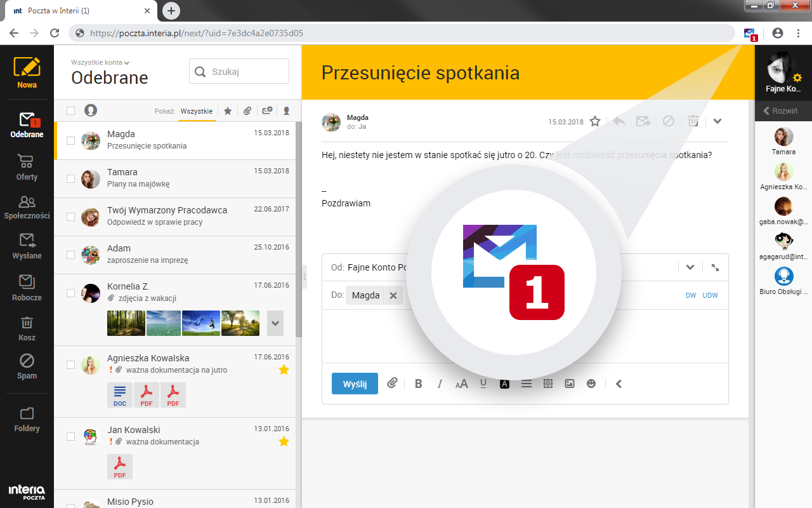Select all emails with header checkbox
Screen dimensions: 812x508
click(72, 109)
